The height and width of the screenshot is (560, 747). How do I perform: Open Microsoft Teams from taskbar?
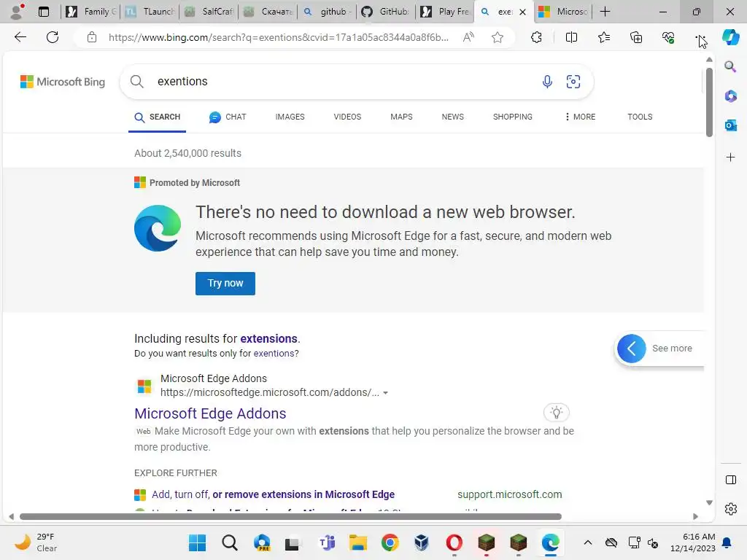pyautogui.click(x=326, y=542)
